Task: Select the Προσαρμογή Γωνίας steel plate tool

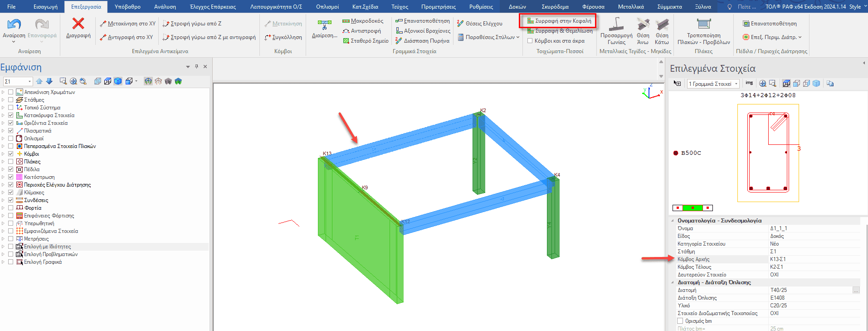Action: pos(616,25)
